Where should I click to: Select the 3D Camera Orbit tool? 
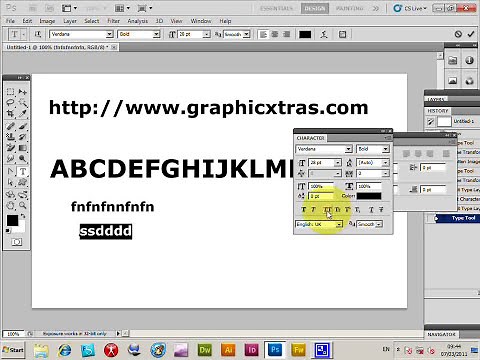tap(22, 194)
